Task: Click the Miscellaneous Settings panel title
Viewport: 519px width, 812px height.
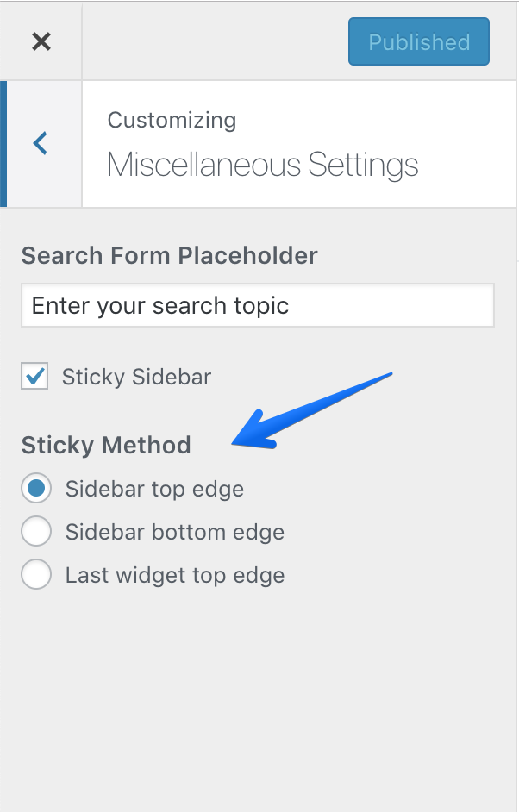Action: coord(263,165)
